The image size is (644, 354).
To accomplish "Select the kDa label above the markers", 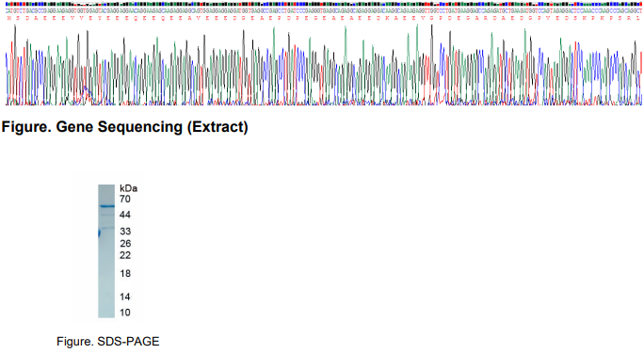I will pyautogui.click(x=129, y=188).
